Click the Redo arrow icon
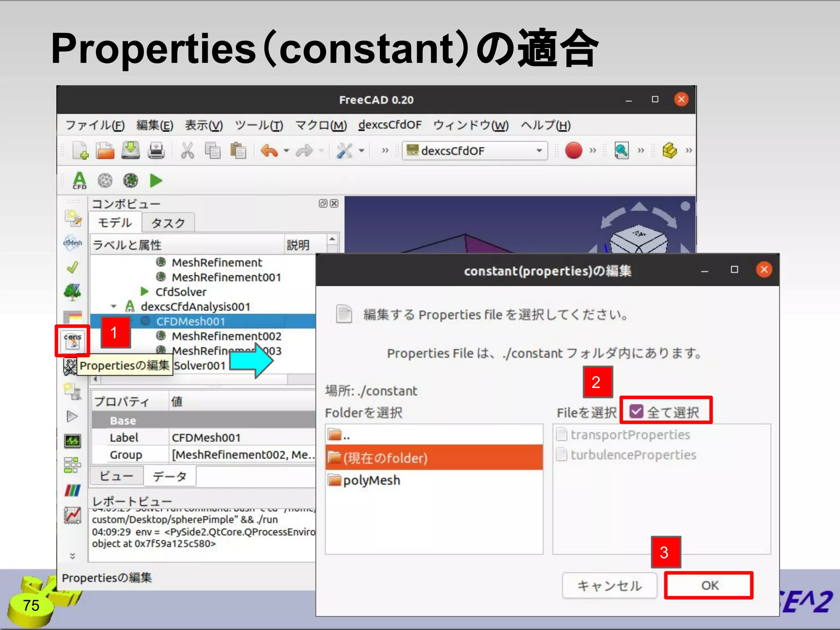840x630 pixels. point(304,151)
